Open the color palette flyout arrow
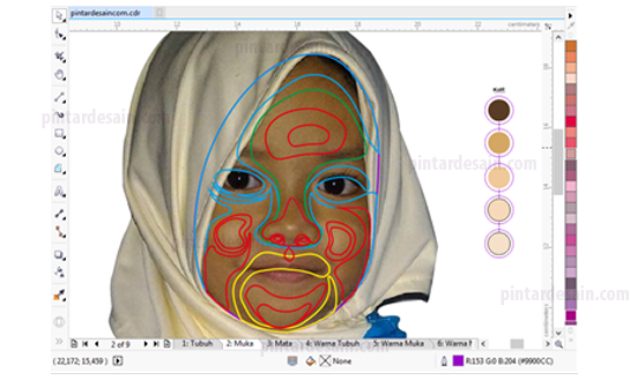 570,16
